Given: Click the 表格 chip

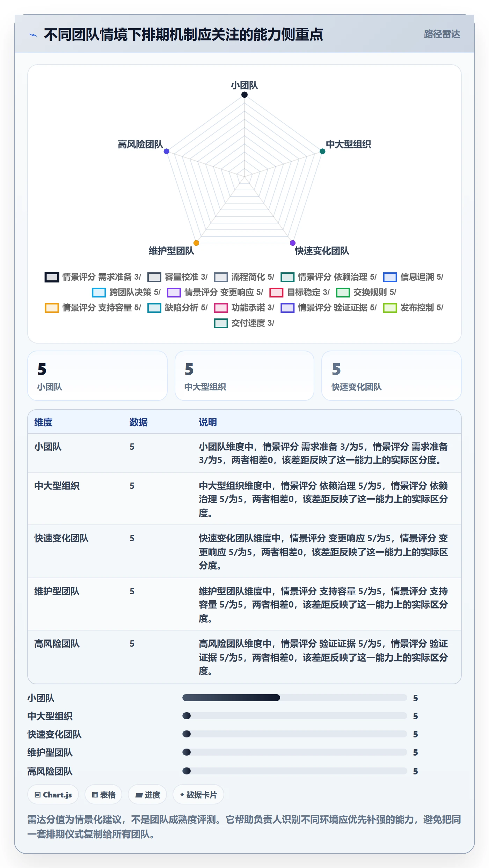Looking at the screenshot, I should 103,795.
